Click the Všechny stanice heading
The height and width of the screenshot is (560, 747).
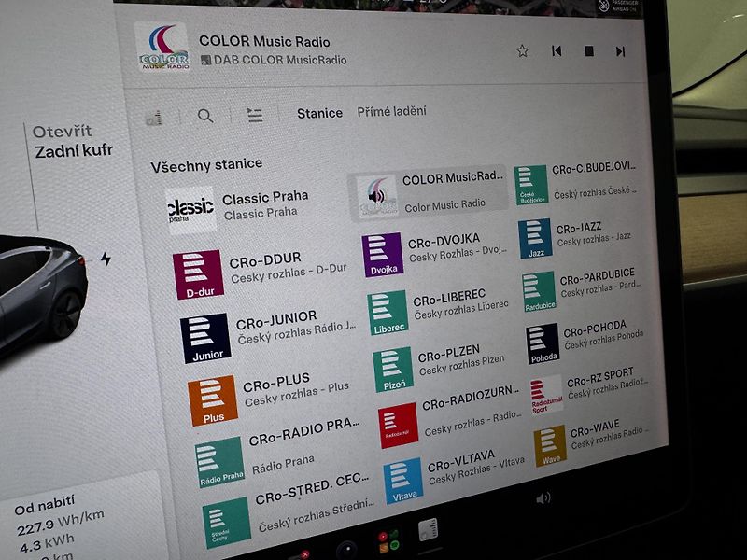[206, 165]
